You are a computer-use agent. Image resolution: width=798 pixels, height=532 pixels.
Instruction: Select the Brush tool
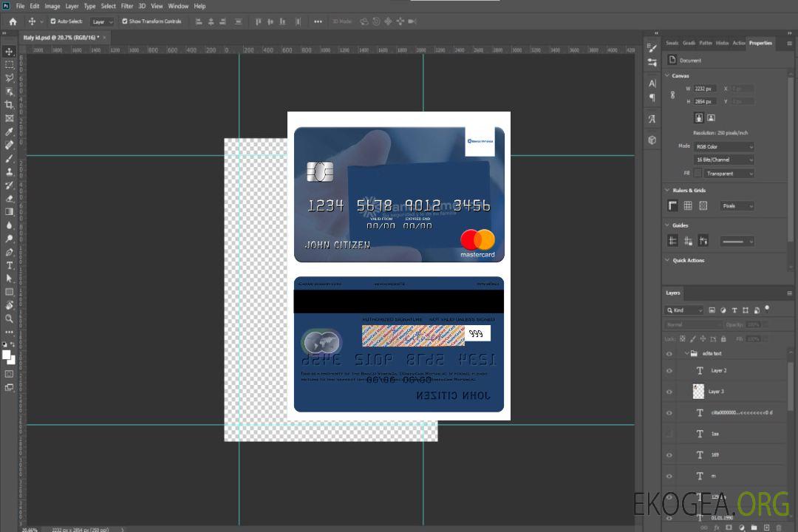pos(9,158)
